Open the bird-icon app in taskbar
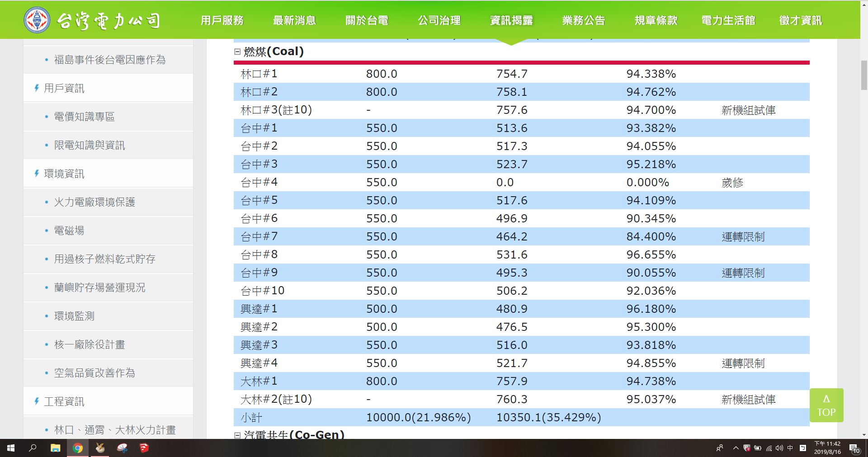This screenshot has width=868, height=457. pos(100,448)
